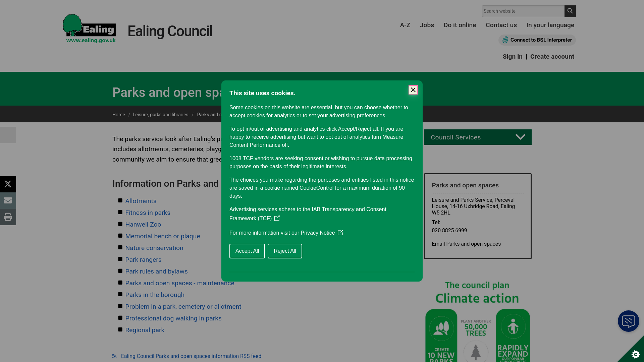Open Parks and open spaces RSS feed link
This screenshot has height=362, width=644.
(191, 356)
